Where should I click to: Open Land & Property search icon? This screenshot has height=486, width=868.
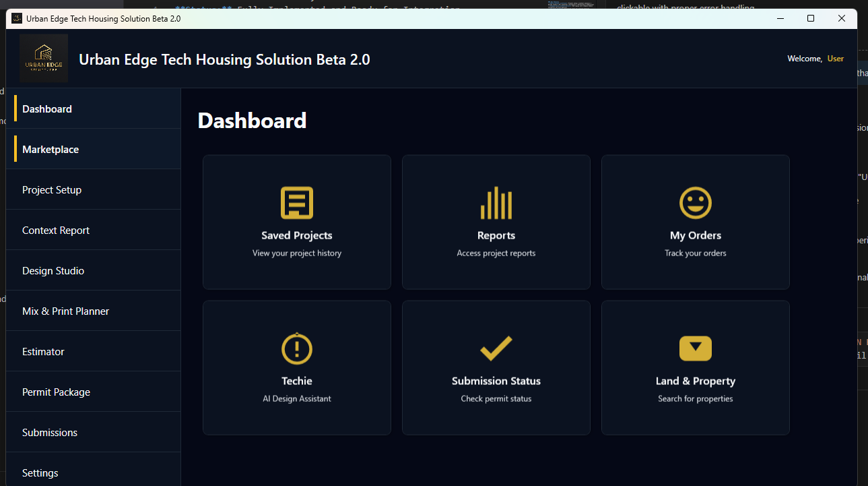pyautogui.click(x=695, y=348)
